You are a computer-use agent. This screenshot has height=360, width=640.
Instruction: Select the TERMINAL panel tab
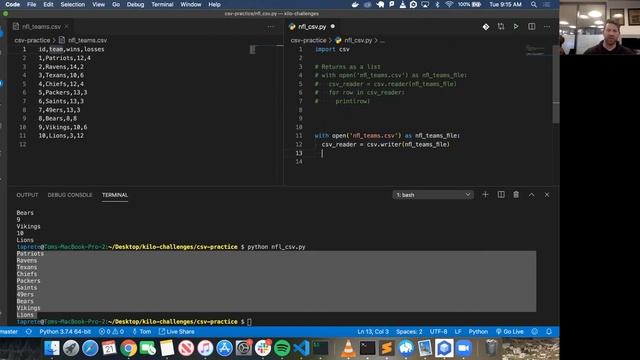point(115,195)
